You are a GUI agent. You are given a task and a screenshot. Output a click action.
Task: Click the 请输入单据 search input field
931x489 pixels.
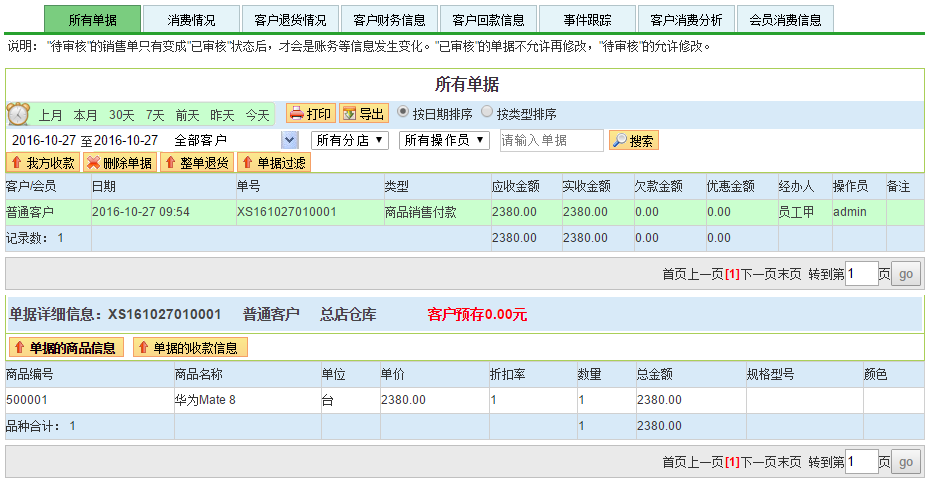tap(551, 140)
